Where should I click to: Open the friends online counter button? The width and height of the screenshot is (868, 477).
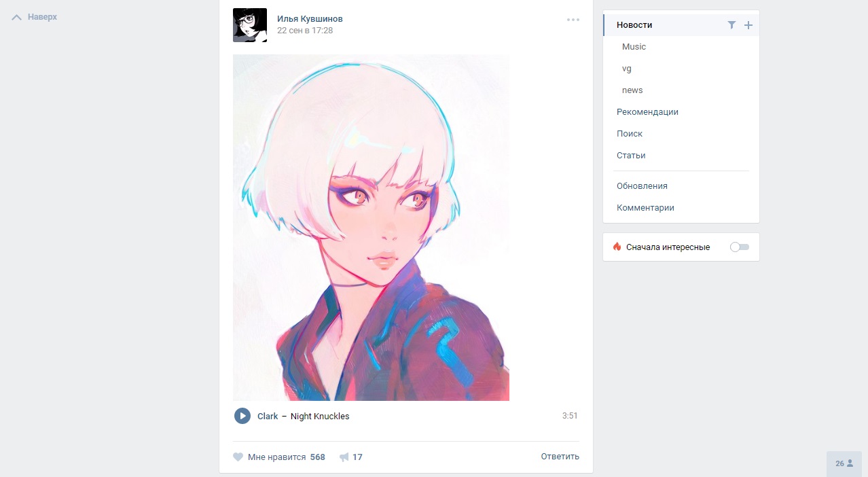844,463
